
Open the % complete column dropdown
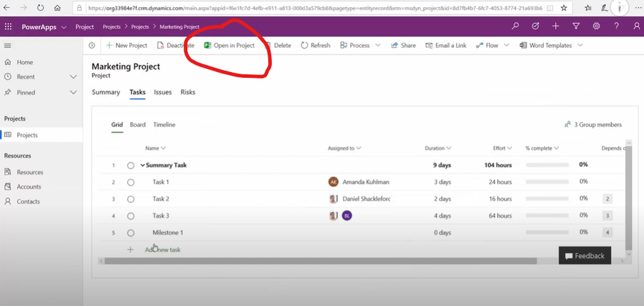pos(556,148)
